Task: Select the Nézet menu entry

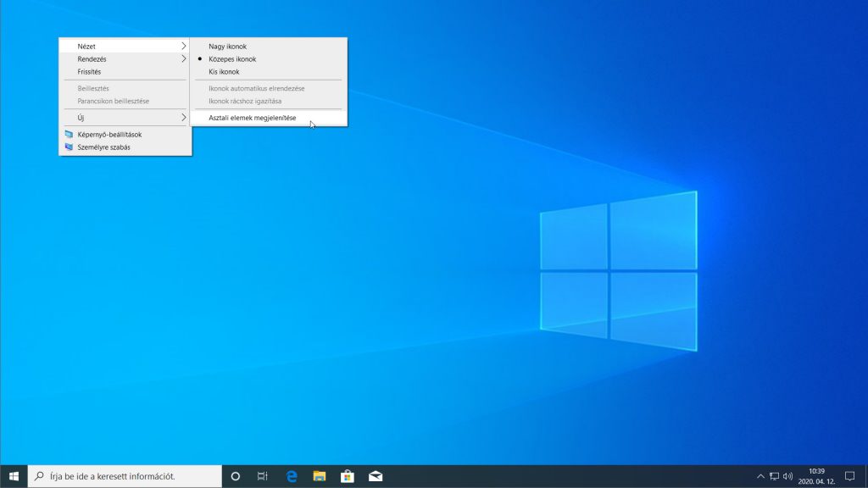Action: (125, 46)
